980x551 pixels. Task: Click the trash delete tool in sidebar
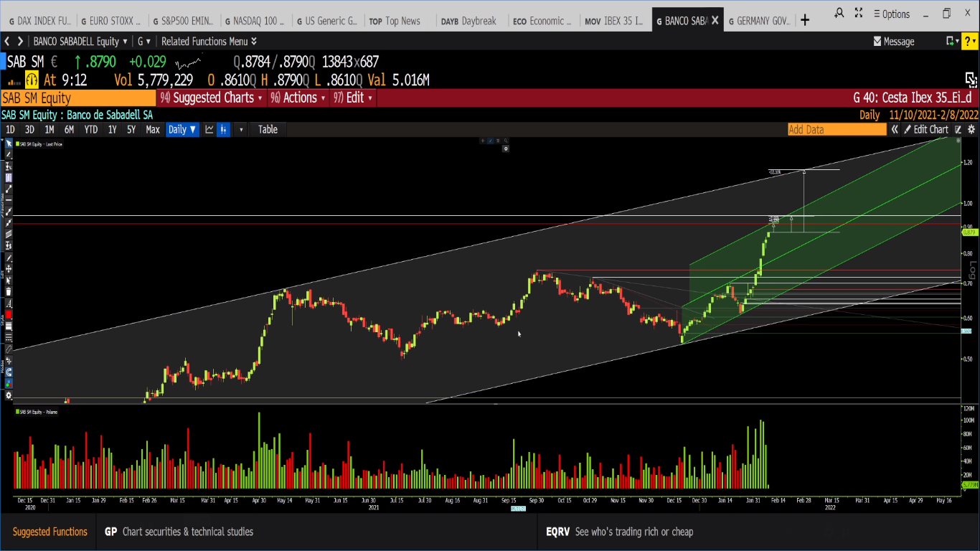pos(9,292)
